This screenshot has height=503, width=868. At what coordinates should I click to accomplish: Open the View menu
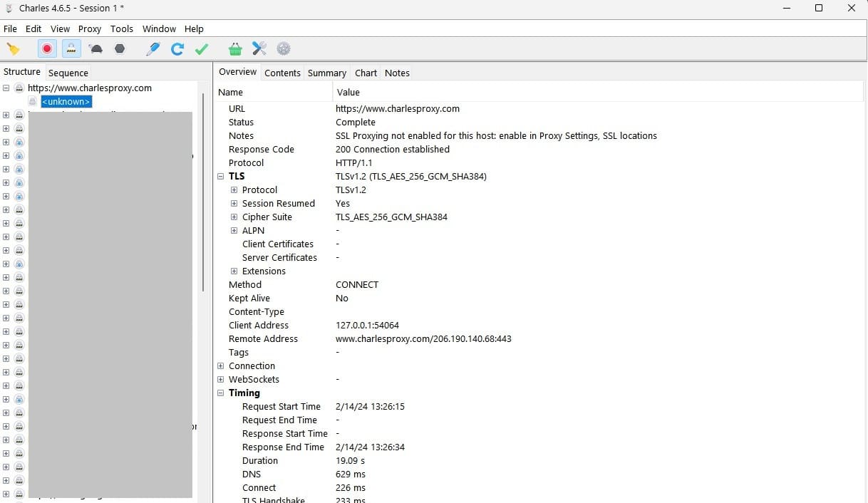tap(60, 29)
